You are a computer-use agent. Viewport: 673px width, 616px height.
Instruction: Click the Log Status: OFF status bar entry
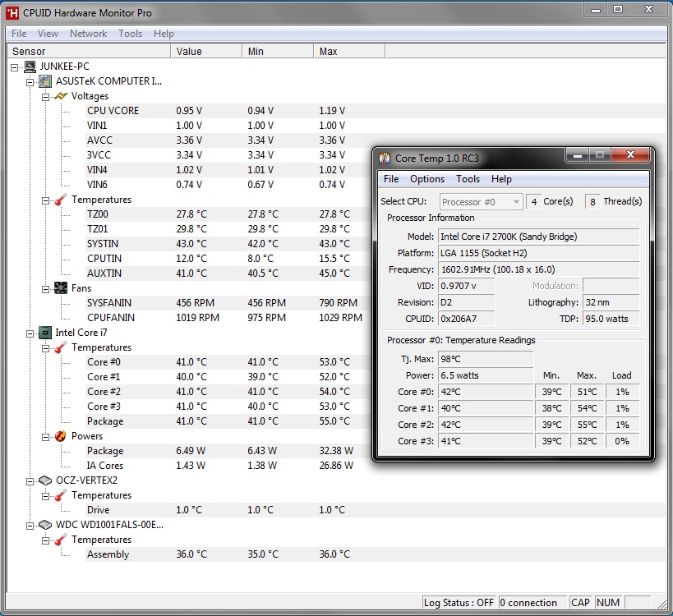click(x=459, y=603)
